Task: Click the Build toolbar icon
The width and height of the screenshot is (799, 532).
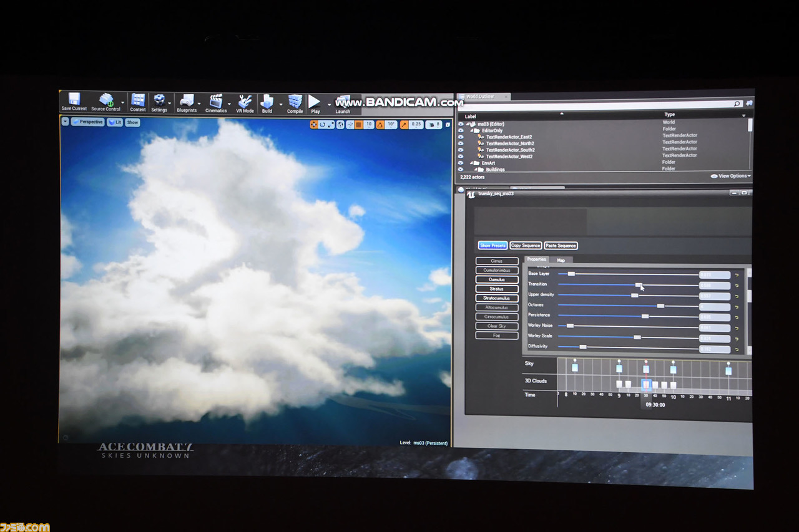Action: point(267,101)
